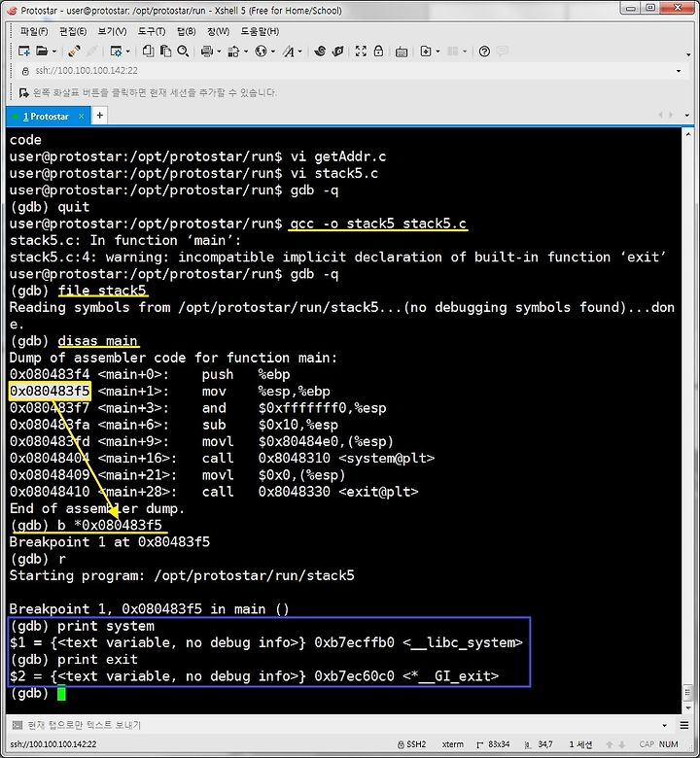The height and width of the screenshot is (758, 700).
Task: Click the Xshell app icon in title bar
Action: coord(12,10)
